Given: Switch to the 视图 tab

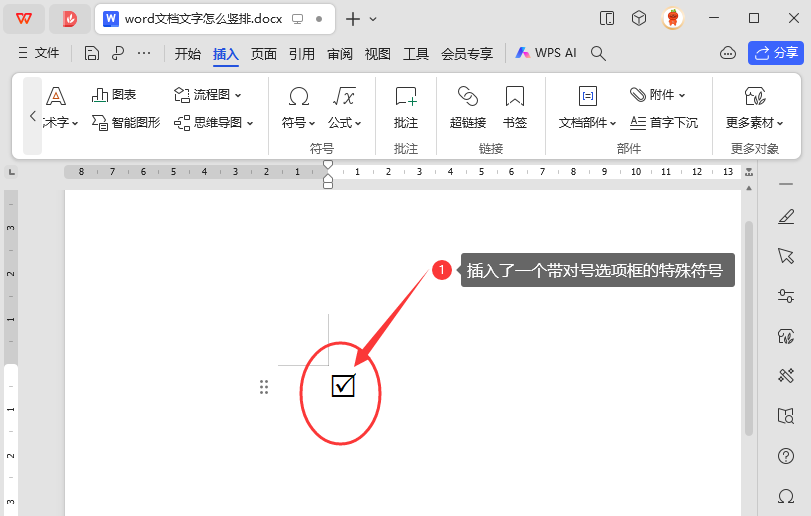Looking at the screenshot, I should pyautogui.click(x=378, y=53).
